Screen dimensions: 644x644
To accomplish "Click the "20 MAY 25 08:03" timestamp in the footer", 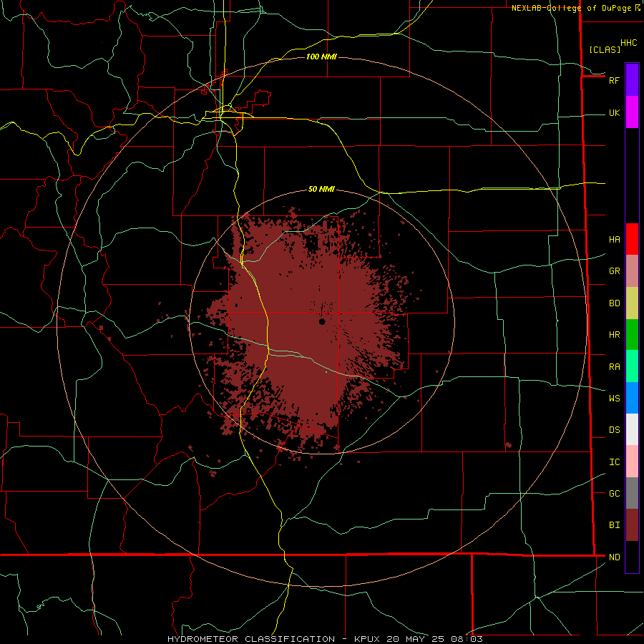I will 434,639.
